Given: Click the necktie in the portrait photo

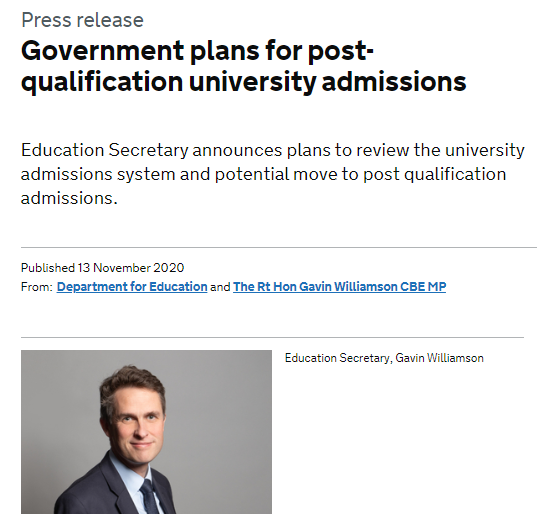Looking at the screenshot, I should click(149, 497).
